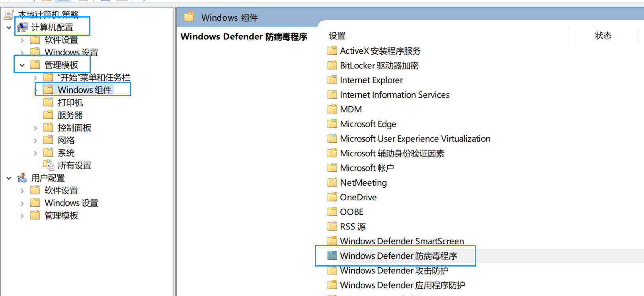Screen dimensions: 644x296
Task: Select the Internet Information Services folder icon
Action: 332,94
